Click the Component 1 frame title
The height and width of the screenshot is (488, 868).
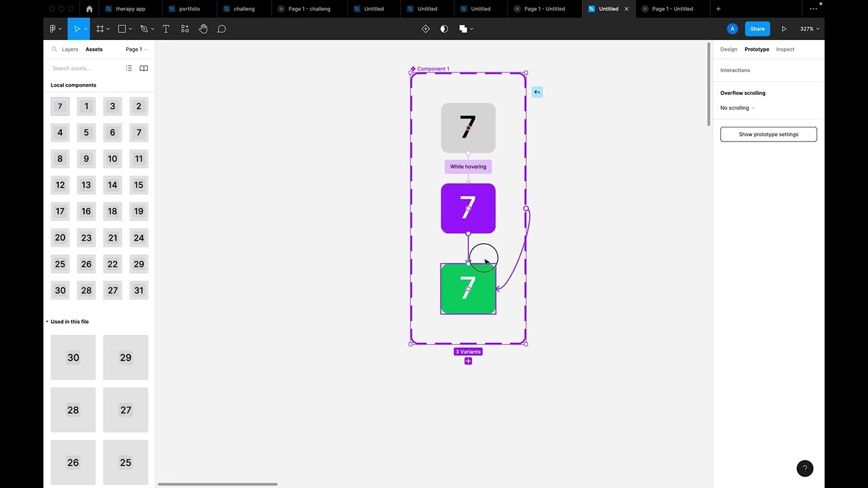pos(433,69)
